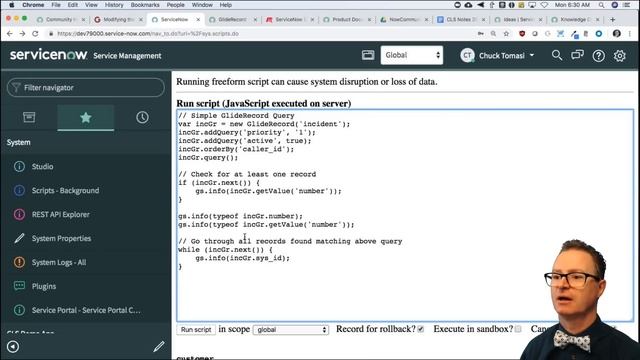
Task: Switch to the Ideas browser tab
Action: tap(518, 19)
